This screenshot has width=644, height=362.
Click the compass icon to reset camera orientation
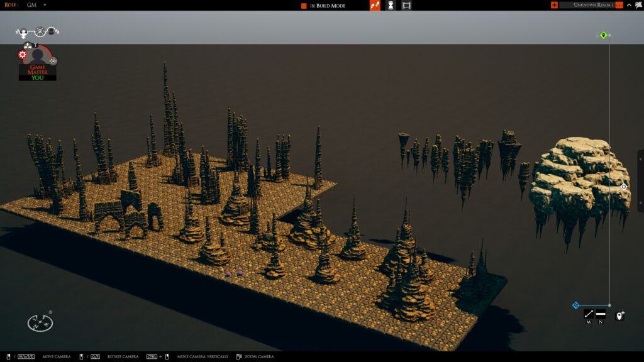[x=40, y=323]
